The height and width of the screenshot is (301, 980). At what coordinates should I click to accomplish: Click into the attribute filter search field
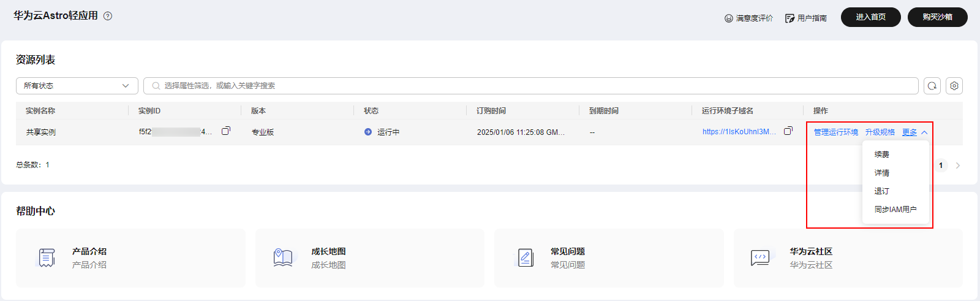[x=531, y=86]
